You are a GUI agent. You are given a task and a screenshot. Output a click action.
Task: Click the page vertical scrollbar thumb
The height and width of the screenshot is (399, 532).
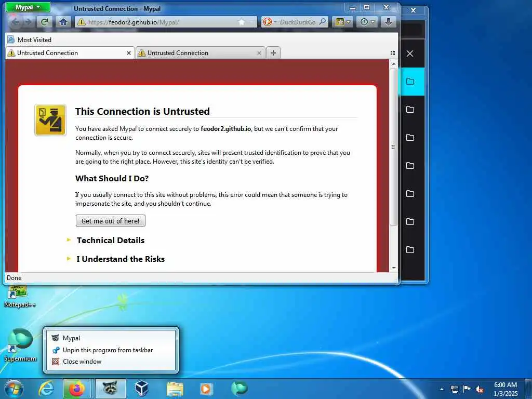pos(394,147)
